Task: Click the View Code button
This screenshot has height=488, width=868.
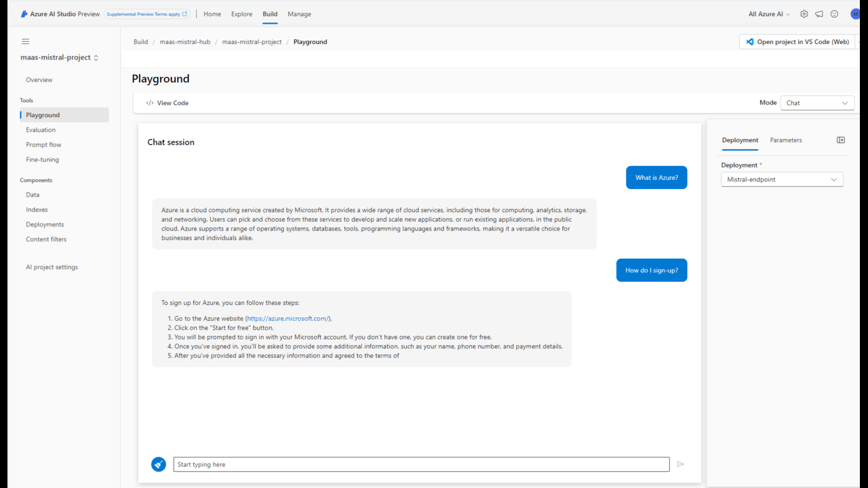Action: [x=167, y=103]
